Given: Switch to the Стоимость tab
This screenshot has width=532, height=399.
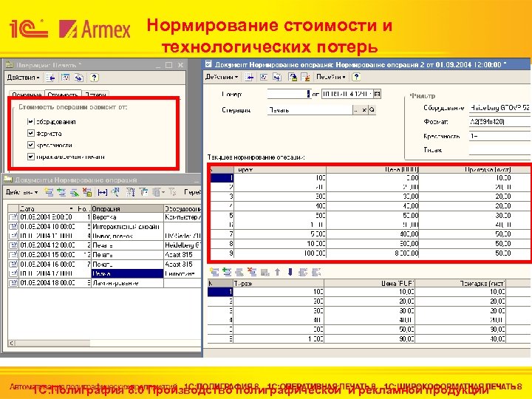Looking at the screenshot, I should (63, 95).
